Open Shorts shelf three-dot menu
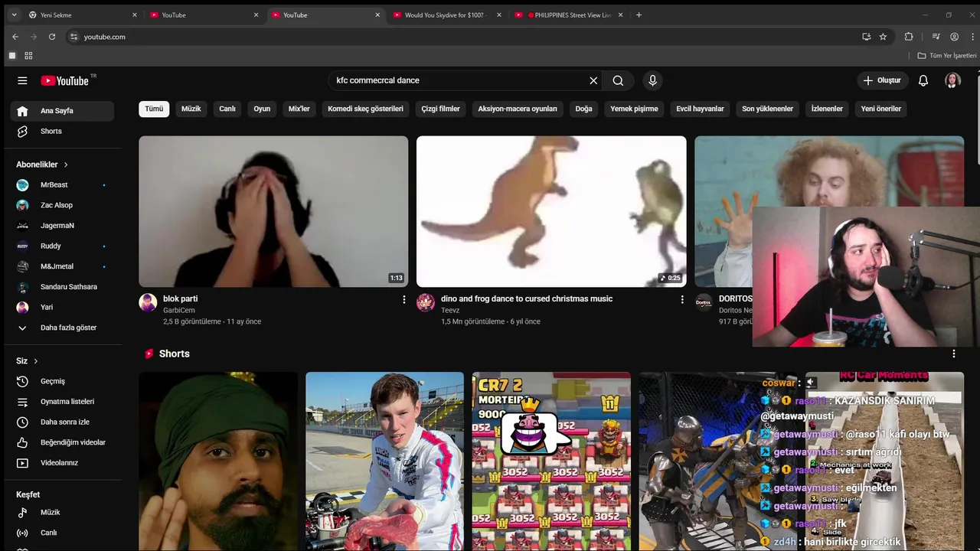980x551 pixels. click(x=954, y=354)
